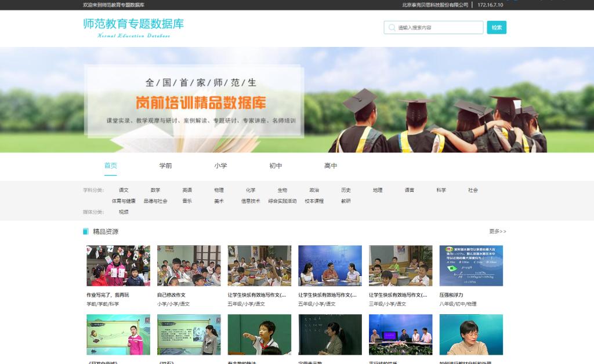
Task: Choose the 美术 subject
Action: 219,201
